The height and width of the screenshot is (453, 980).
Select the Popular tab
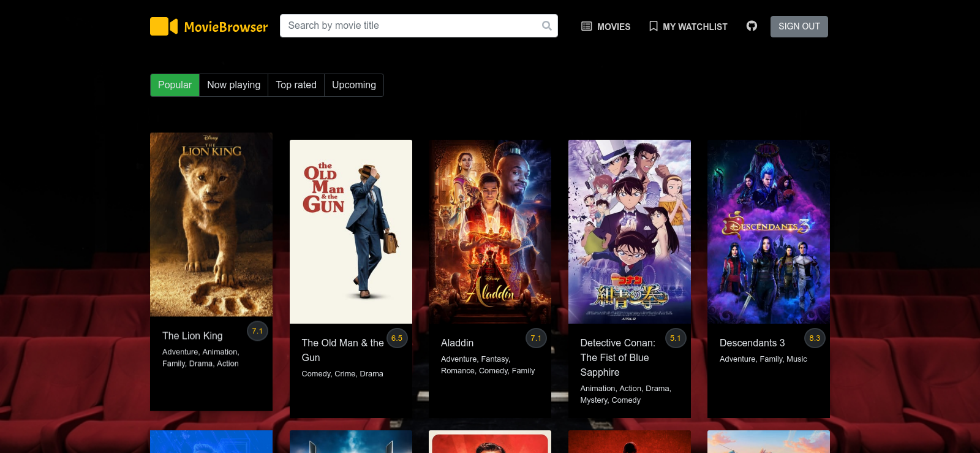pyautogui.click(x=175, y=85)
